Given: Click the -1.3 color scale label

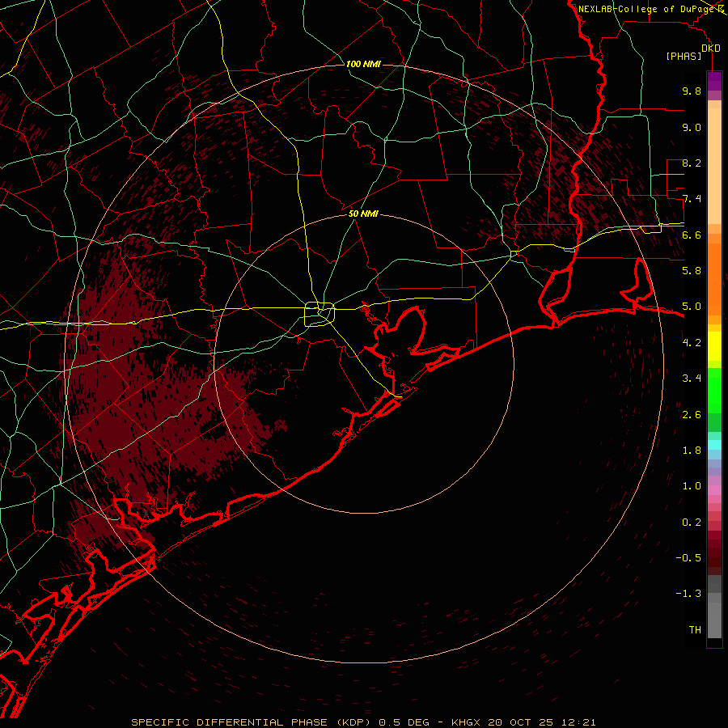Looking at the screenshot, I should pyautogui.click(x=688, y=594).
